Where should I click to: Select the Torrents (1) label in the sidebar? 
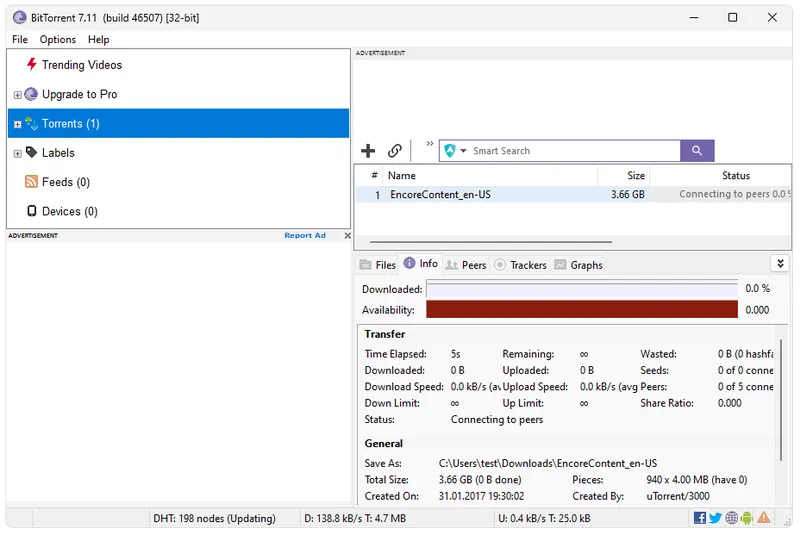pos(71,124)
